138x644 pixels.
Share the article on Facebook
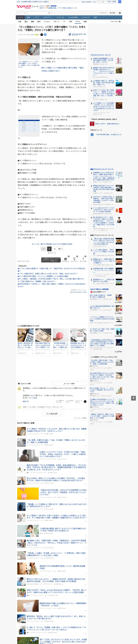pos(45,35)
